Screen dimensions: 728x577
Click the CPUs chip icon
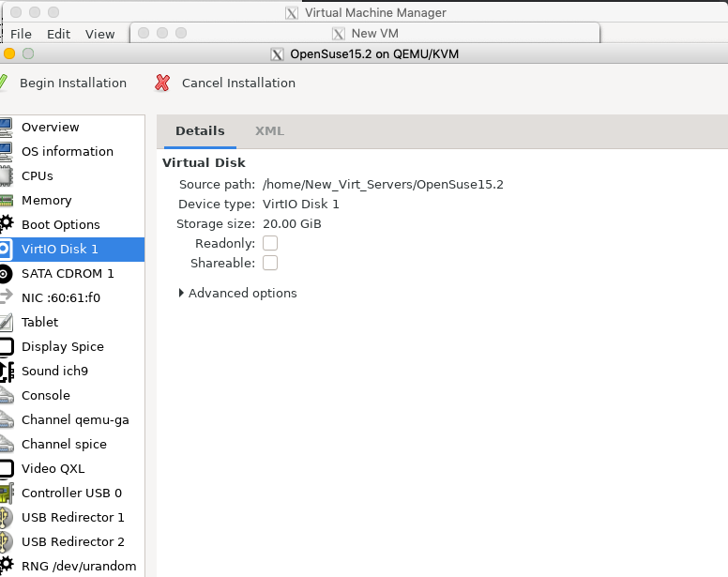point(6,176)
